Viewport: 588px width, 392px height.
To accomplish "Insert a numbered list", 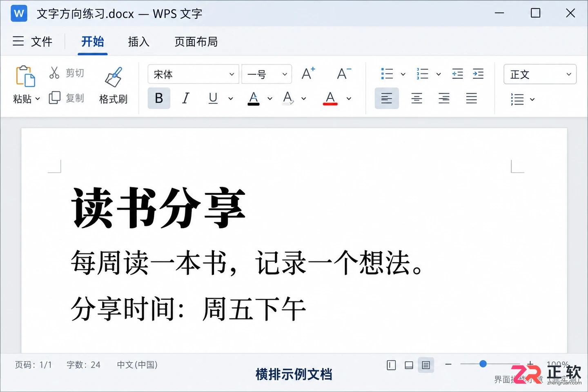I will point(422,74).
